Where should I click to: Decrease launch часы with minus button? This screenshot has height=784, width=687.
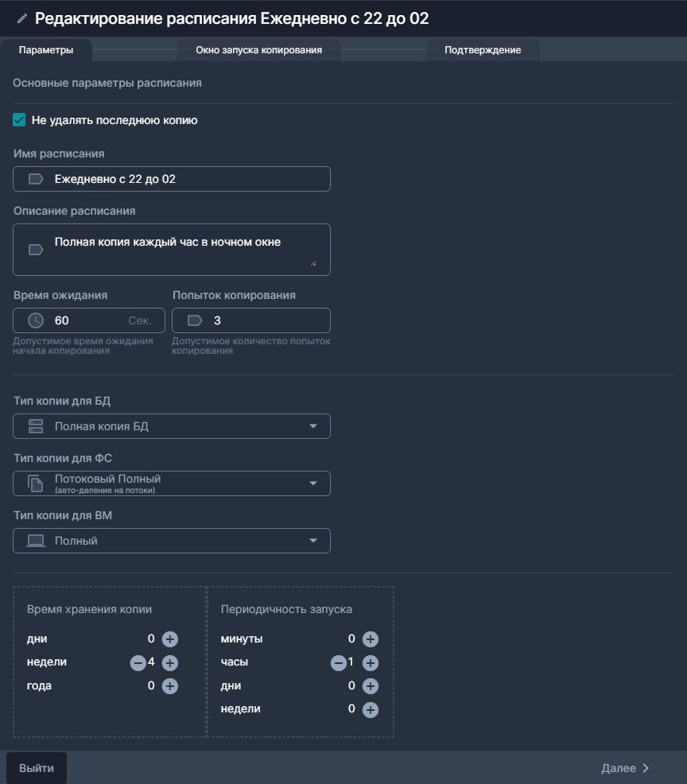[x=339, y=663]
